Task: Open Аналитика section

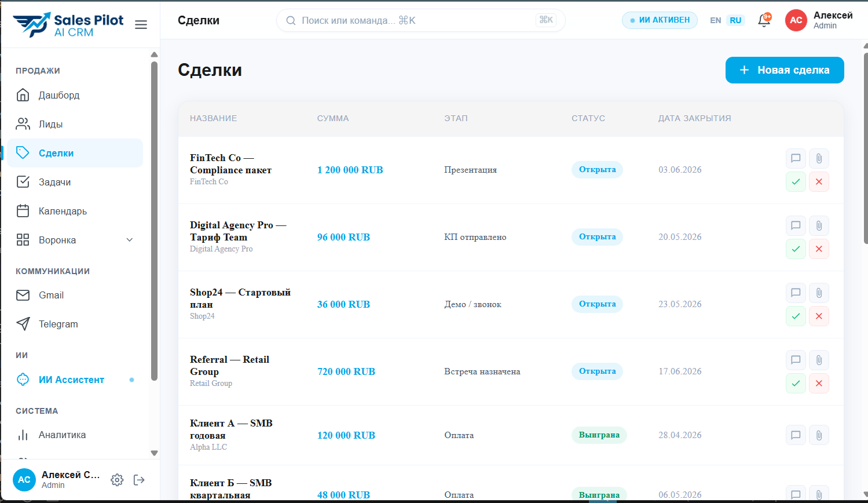Action: [x=75, y=435]
